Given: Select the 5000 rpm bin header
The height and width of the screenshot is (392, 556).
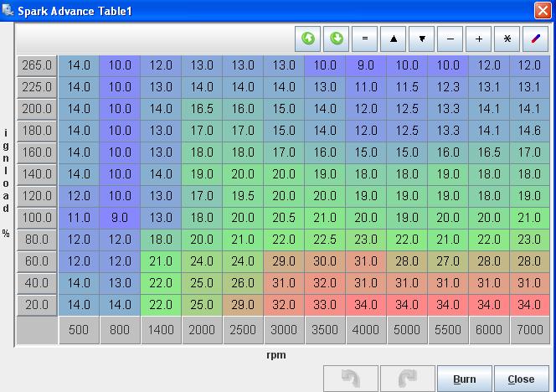Looking at the screenshot, I should [407, 330].
